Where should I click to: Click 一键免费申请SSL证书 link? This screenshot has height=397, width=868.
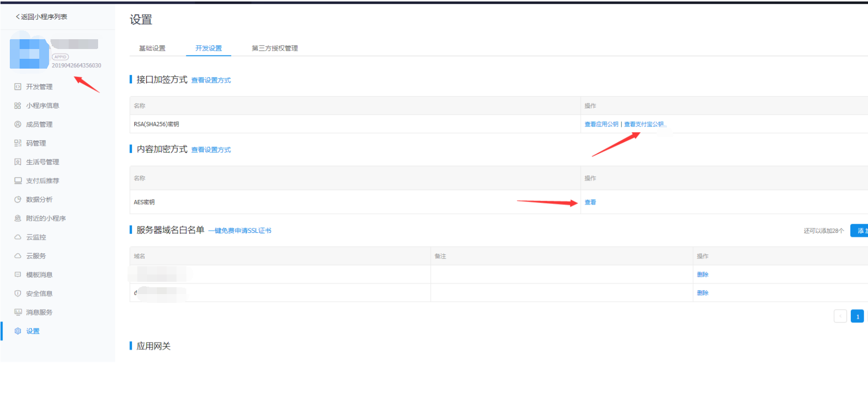[240, 230]
